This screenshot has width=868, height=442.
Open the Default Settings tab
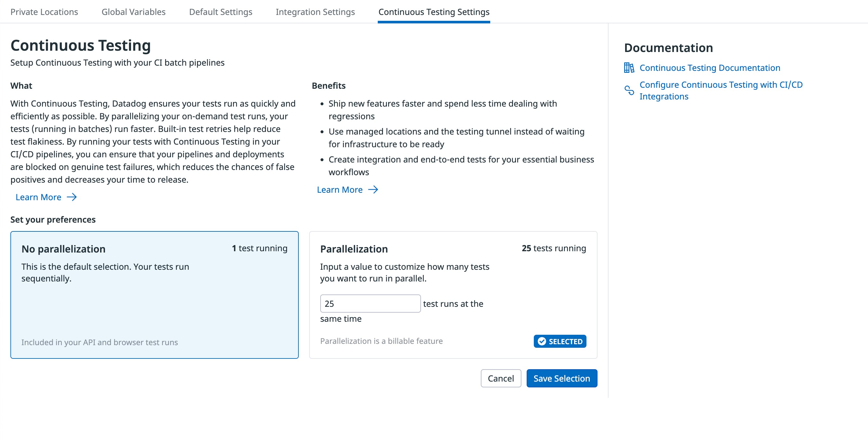coord(220,12)
